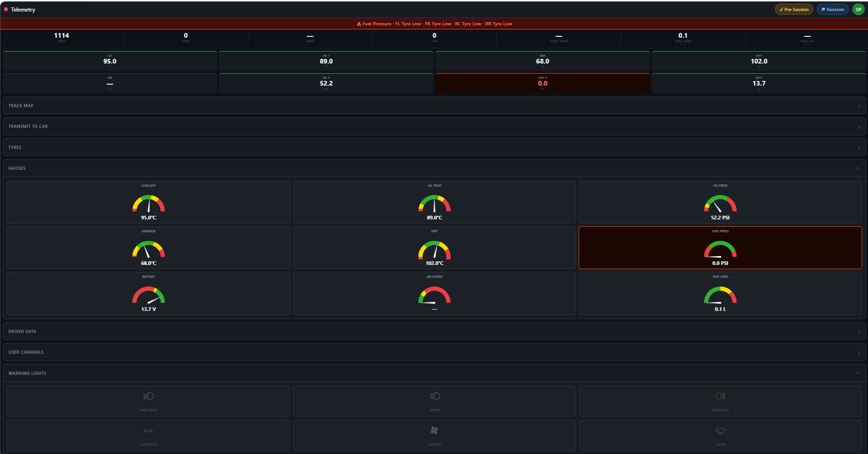Click the Oil Temp gauge dial
The image size is (868, 454).
coord(434,203)
